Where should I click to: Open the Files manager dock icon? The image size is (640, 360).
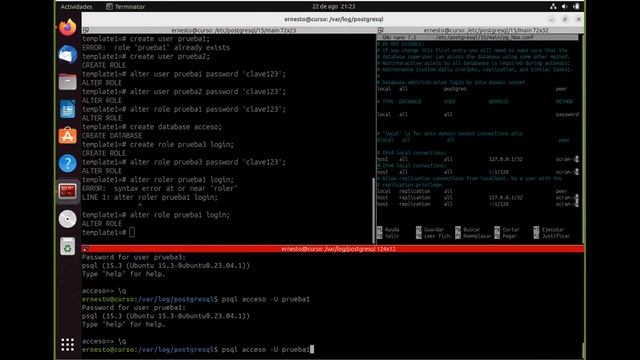point(68,82)
